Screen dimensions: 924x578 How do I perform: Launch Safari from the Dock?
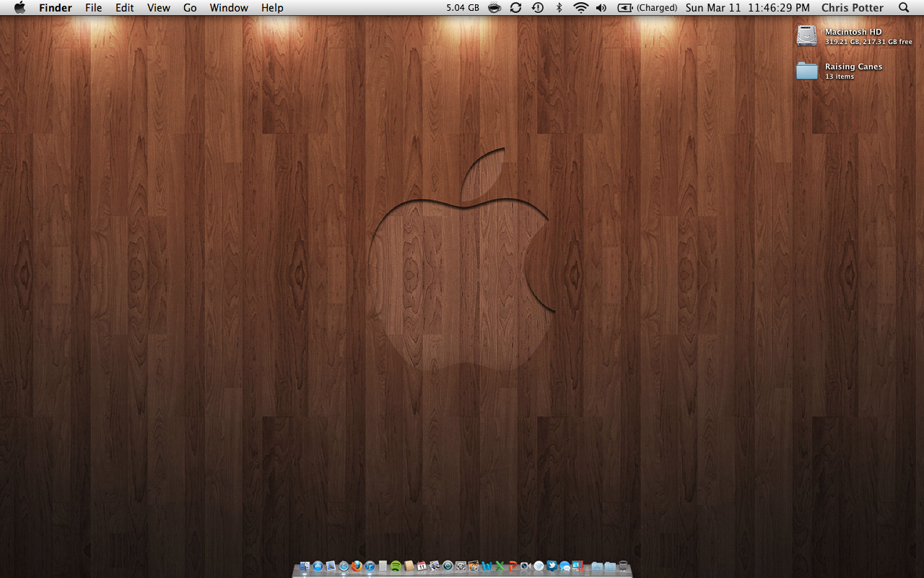[x=344, y=566]
